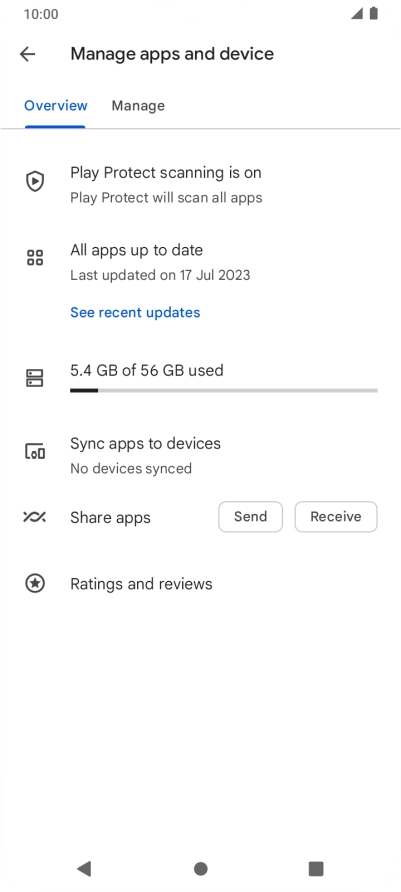
Task: Tap the app grid updates icon
Action: coord(35,258)
